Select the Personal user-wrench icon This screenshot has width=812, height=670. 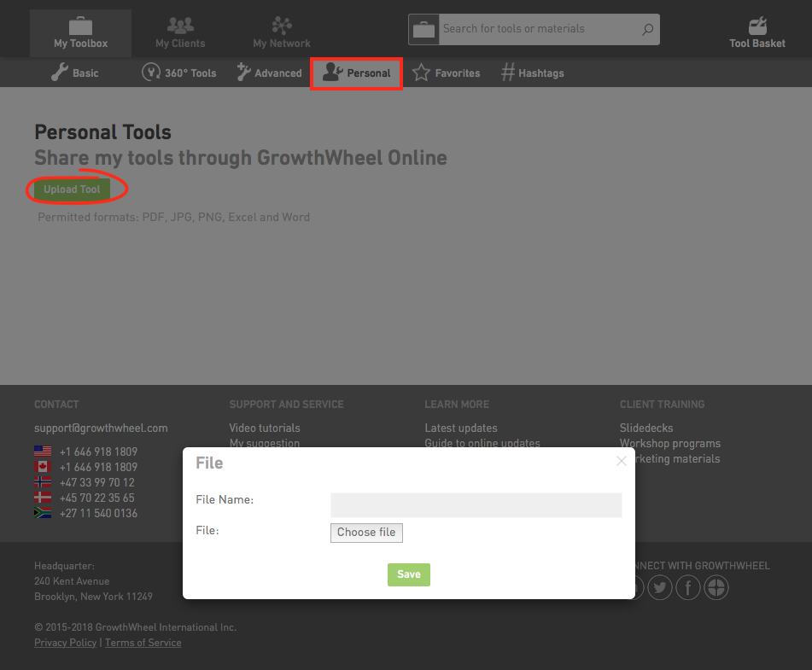coord(332,72)
